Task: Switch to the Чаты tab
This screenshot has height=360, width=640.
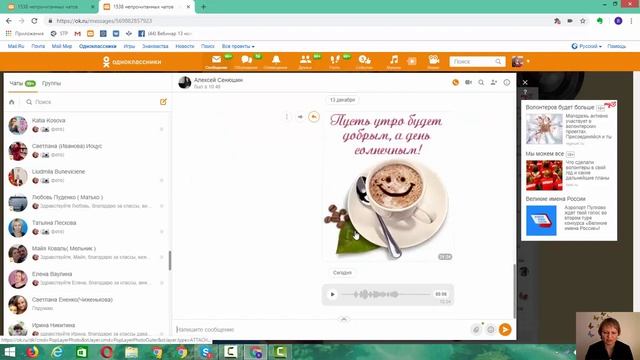Action: click(x=22, y=83)
